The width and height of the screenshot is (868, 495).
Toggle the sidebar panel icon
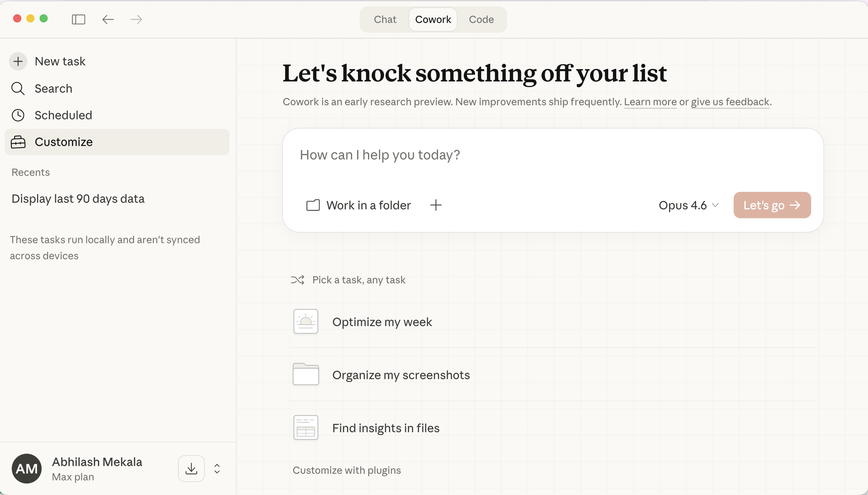pyautogui.click(x=78, y=20)
